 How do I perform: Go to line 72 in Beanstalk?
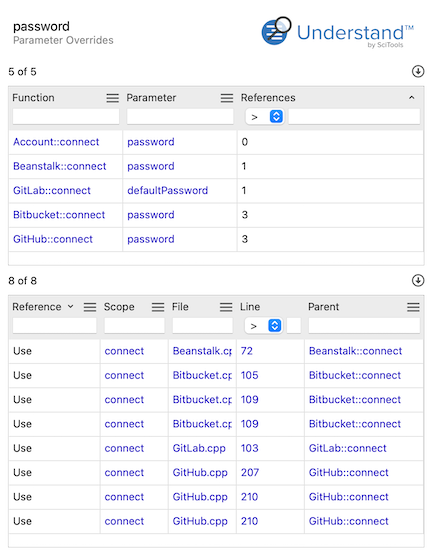click(x=247, y=351)
